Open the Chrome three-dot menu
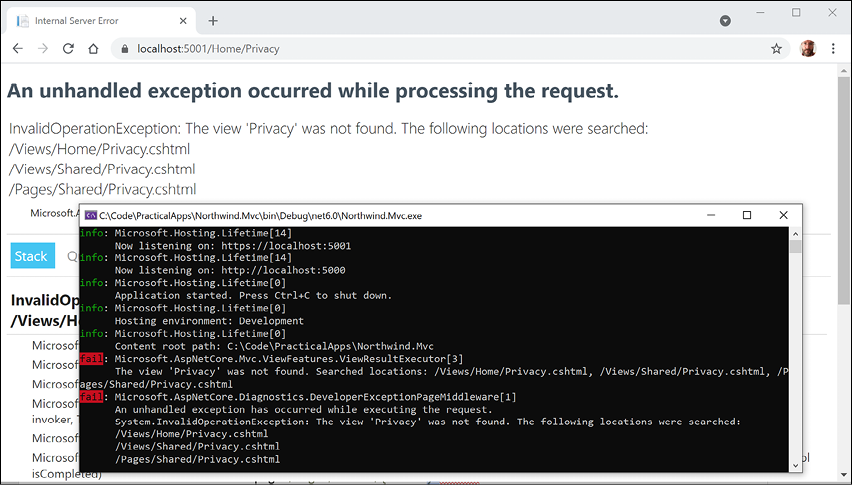Image resolution: width=852 pixels, height=485 pixels. click(834, 48)
